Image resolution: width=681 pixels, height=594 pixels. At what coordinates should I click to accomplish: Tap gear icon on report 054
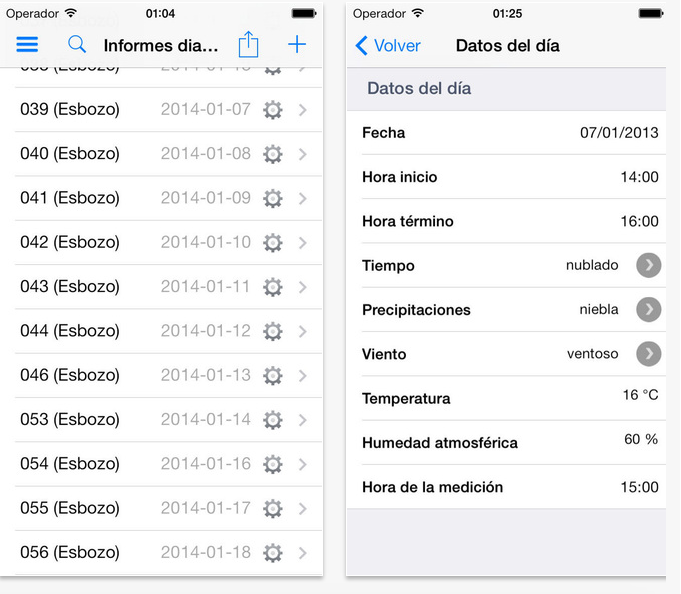[273, 464]
